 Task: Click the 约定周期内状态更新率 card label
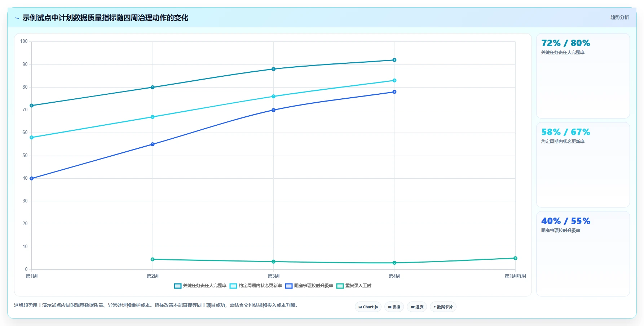pos(563,142)
